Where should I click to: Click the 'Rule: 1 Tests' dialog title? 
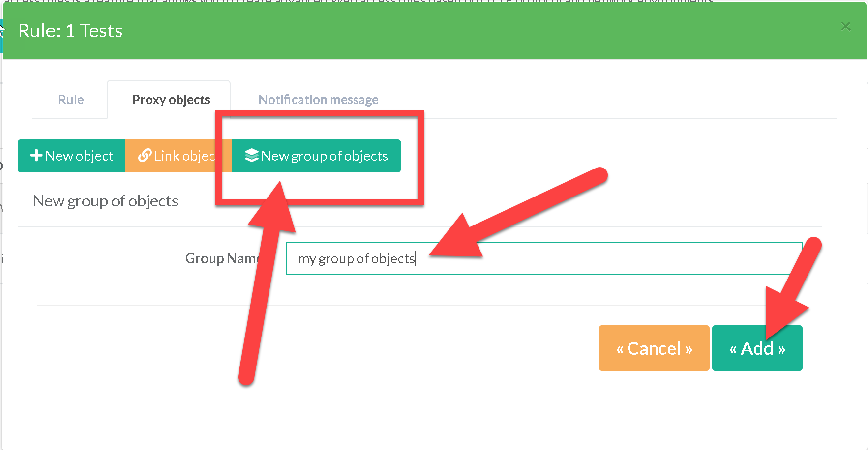click(70, 31)
